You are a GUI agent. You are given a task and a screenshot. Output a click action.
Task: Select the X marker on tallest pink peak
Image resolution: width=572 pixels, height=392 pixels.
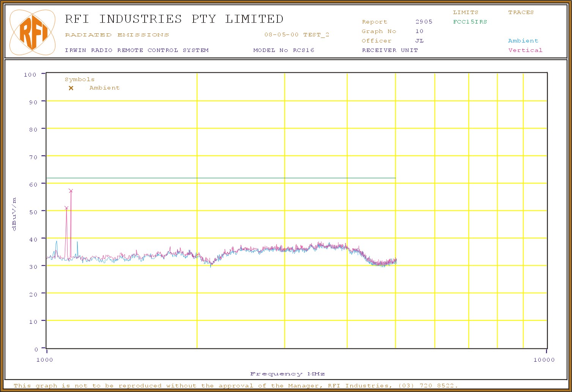[71, 191]
